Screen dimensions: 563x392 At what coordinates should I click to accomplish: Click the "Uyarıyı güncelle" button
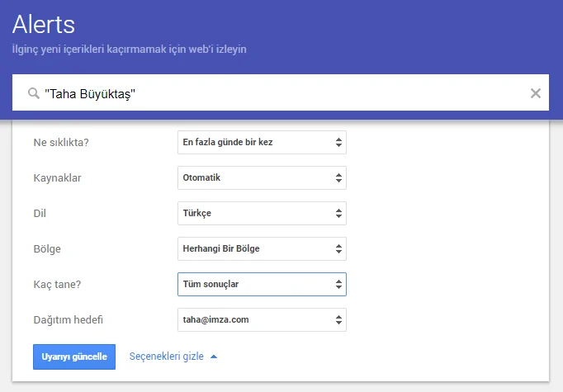(x=74, y=357)
